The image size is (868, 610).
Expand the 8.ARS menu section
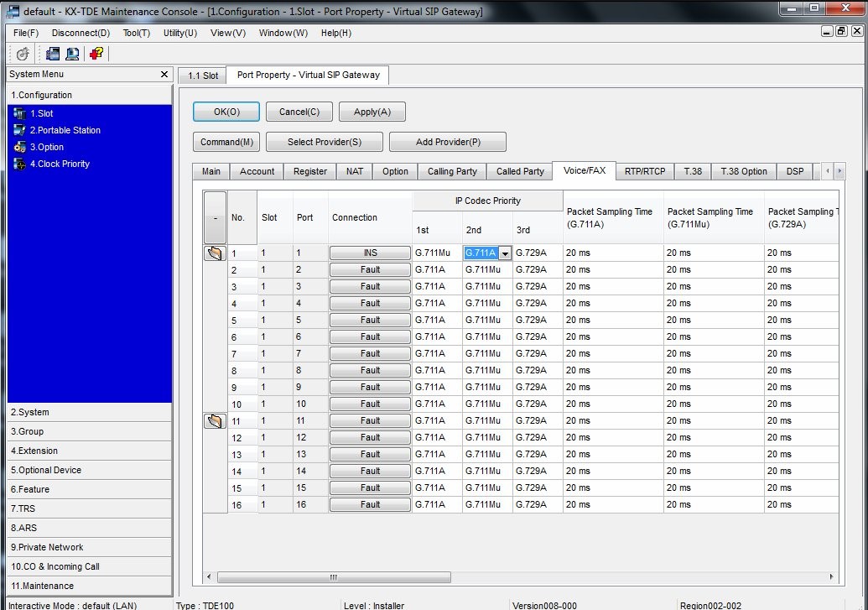(90, 528)
